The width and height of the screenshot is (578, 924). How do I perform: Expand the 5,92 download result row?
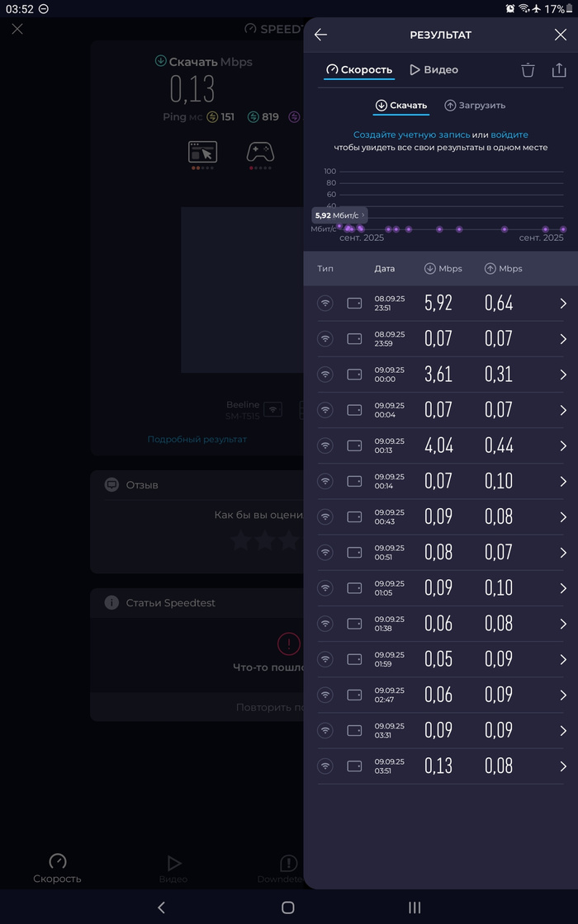563,304
